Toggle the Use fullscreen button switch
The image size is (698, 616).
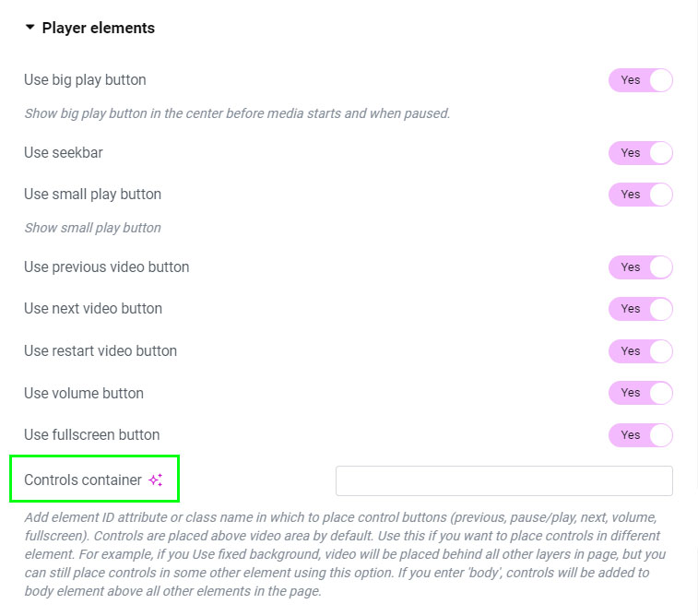click(640, 435)
